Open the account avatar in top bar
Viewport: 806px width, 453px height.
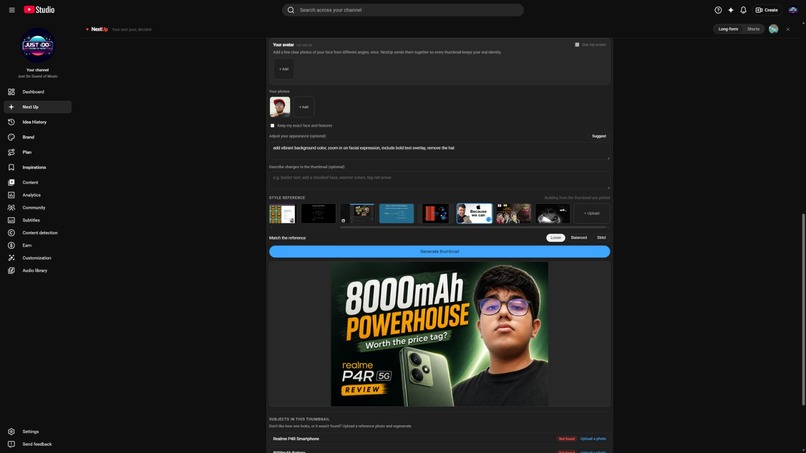coord(793,10)
